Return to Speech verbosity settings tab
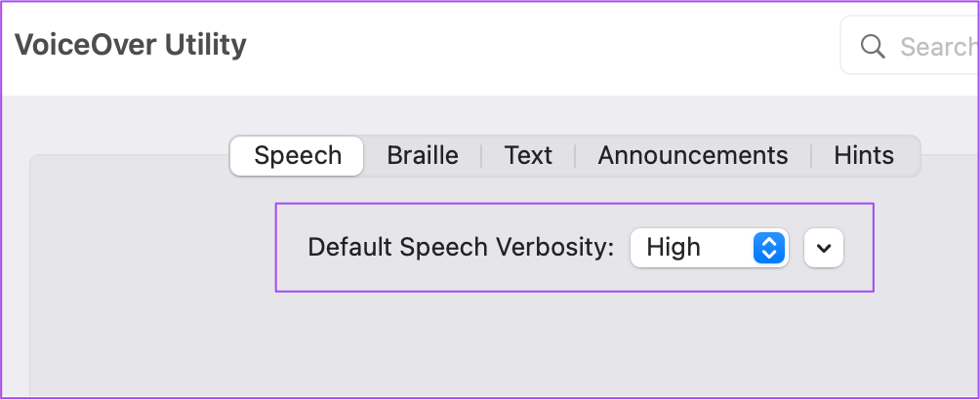Viewport: 980px width, 400px height. (x=298, y=155)
